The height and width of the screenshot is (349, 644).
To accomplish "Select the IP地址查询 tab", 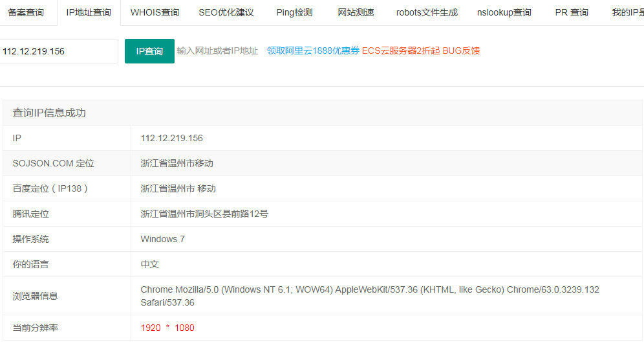I will coord(89,13).
